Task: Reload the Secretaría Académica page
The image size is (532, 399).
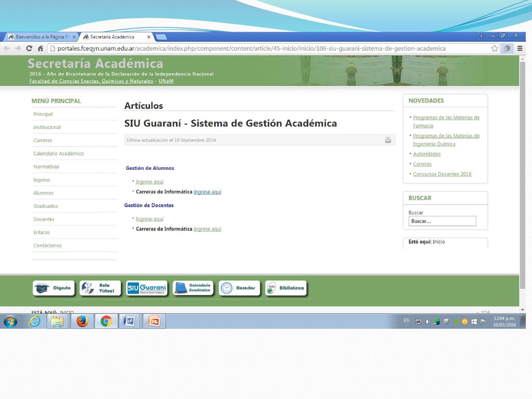Action: [x=29, y=48]
